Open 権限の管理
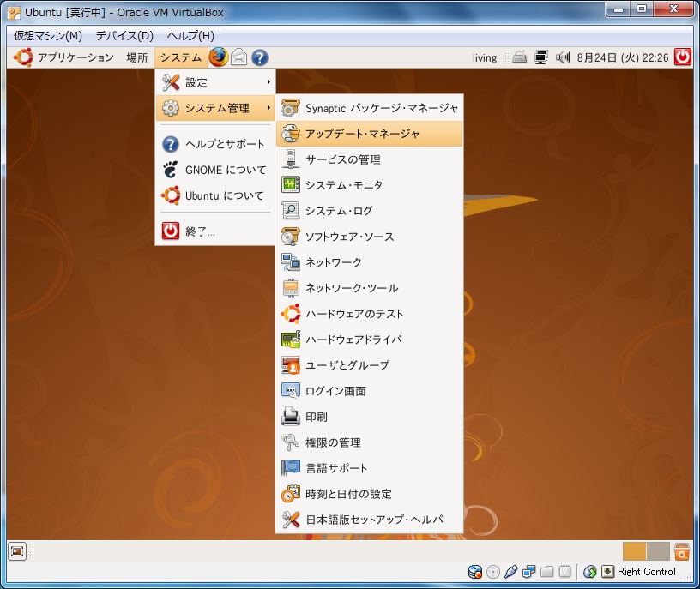Screen dimensions: 700x589 [369, 442]
